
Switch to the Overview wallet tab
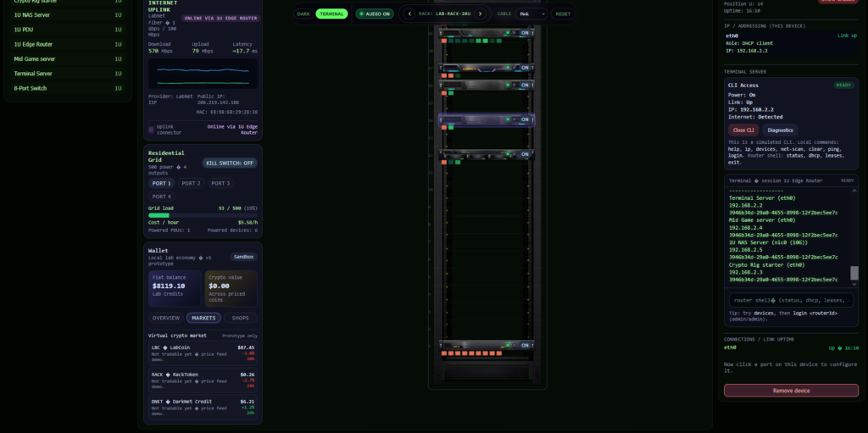(166, 318)
